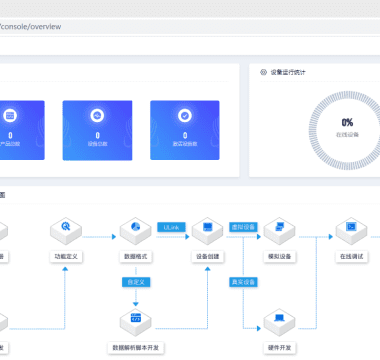
Task: Click the console/overview address bar
Action: (x=190, y=27)
